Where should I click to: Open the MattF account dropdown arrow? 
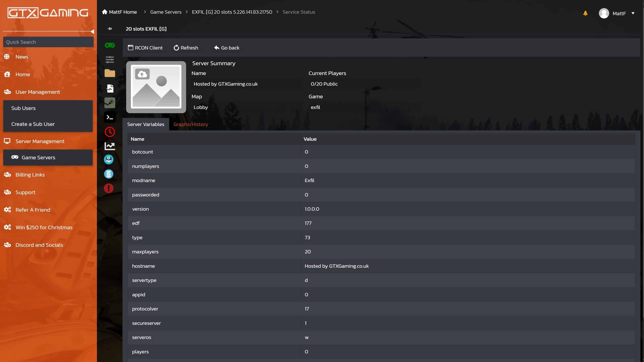[633, 13]
